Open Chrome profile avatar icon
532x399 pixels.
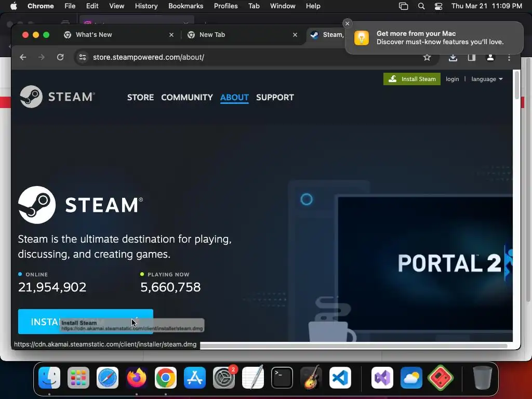coord(490,57)
